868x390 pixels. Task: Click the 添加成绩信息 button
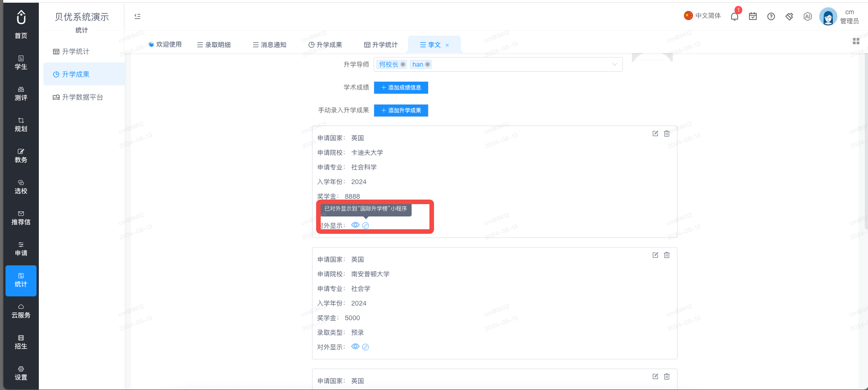(x=401, y=88)
